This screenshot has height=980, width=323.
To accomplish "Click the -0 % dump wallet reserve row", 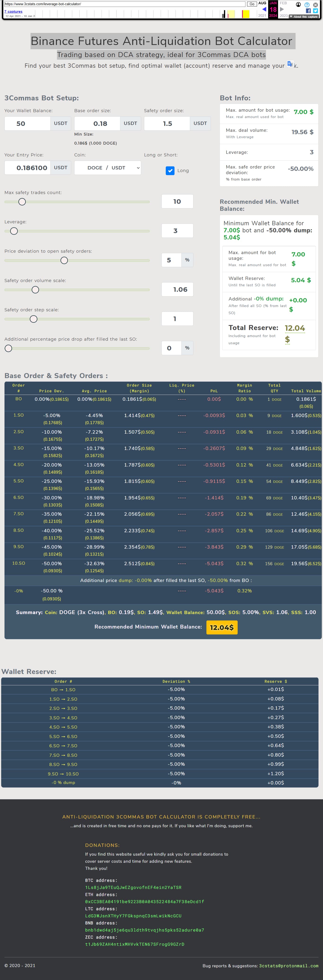I will point(160,783).
